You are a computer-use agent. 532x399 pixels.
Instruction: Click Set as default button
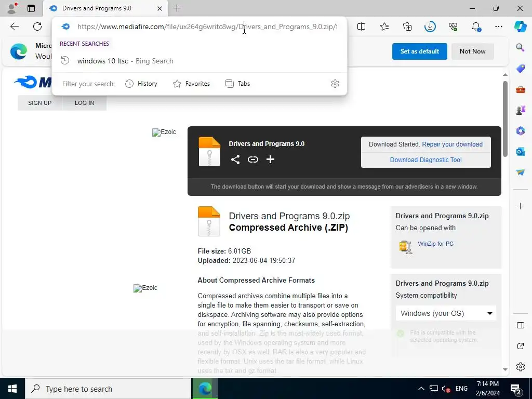[419, 51]
